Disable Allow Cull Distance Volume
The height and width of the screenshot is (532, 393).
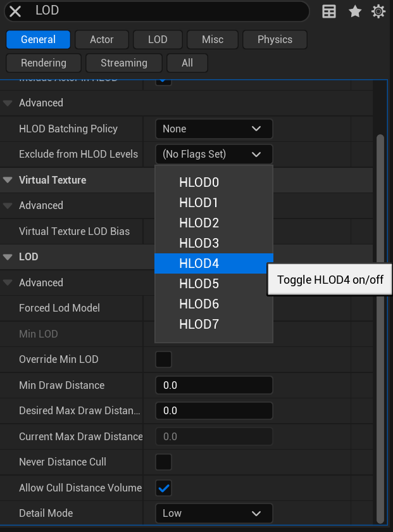(x=163, y=488)
